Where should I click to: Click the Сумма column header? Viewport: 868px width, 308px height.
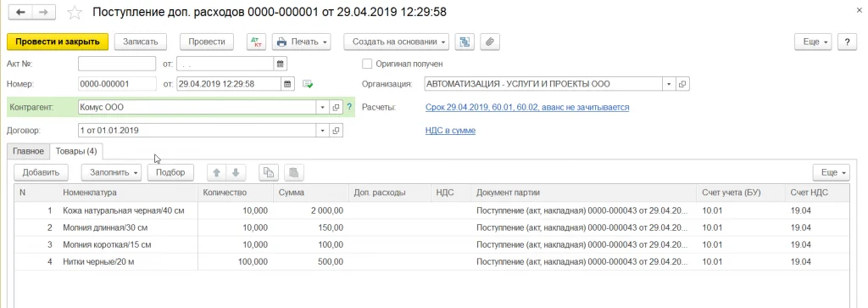(x=310, y=193)
